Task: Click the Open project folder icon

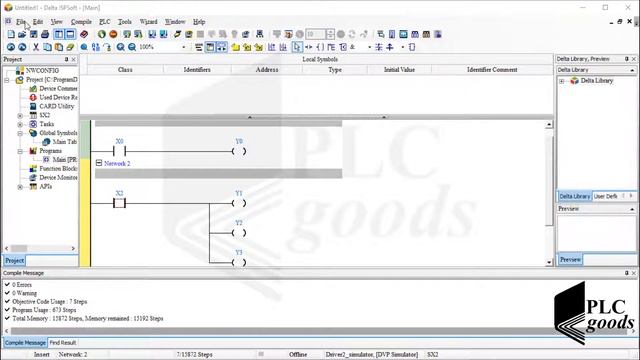Action: tap(22, 34)
